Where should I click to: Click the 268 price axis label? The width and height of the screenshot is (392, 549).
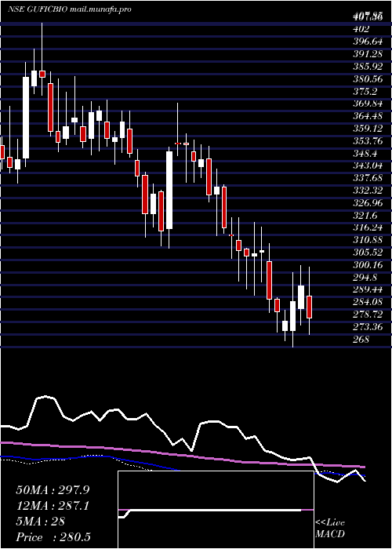pos(361,339)
